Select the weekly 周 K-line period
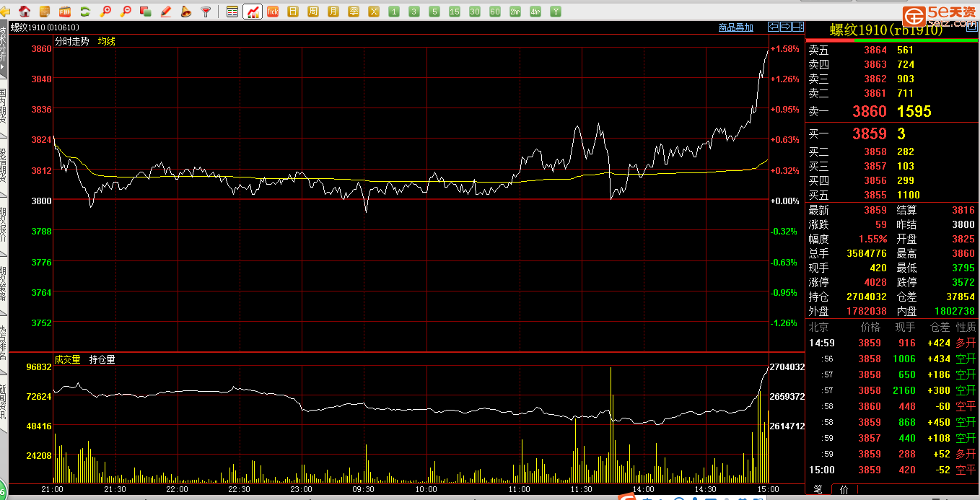The height and width of the screenshot is (500, 980). pos(313,12)
